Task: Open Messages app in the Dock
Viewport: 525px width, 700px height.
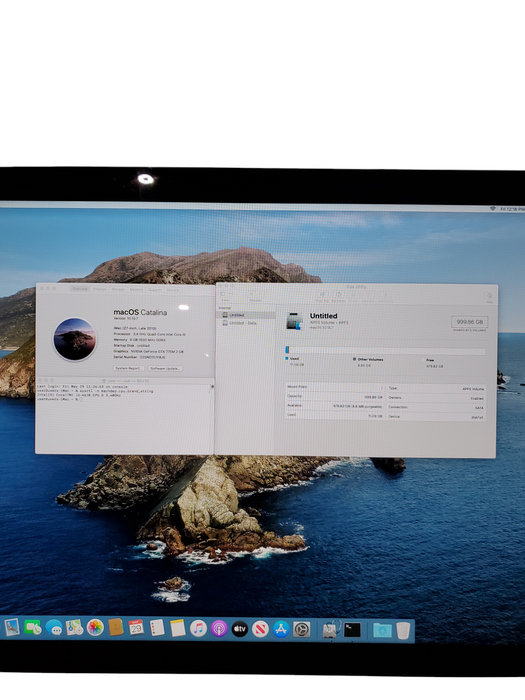Action: click(54, 628)
